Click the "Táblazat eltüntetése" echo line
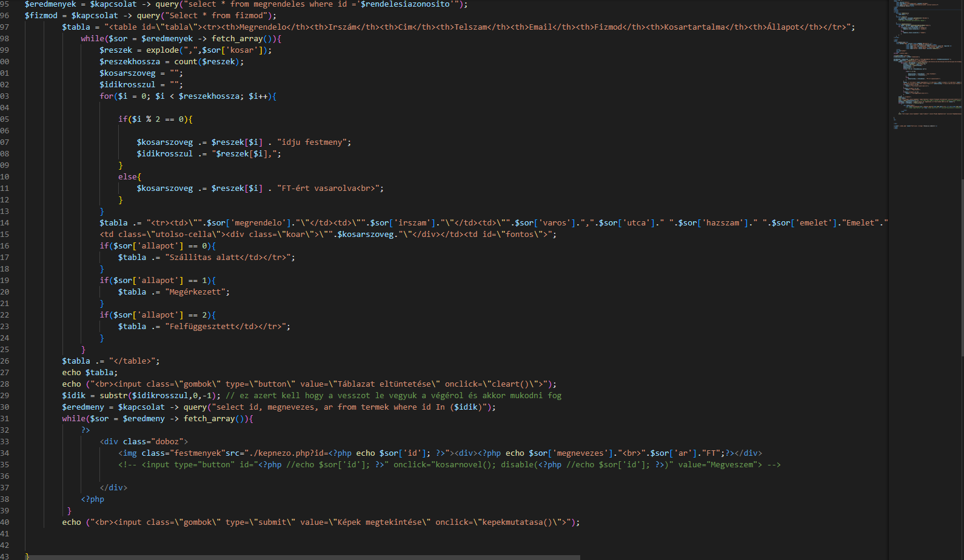This screenshot has height=560, width=964. [309, 384]
